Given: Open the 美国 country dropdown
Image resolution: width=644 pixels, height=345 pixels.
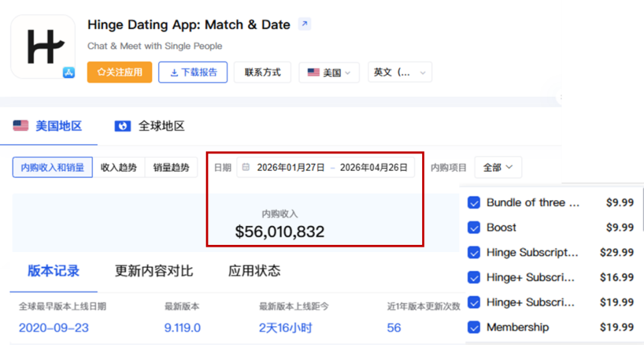Looking at the screenshot, I should pyautogui.click(x=329, y=72).
